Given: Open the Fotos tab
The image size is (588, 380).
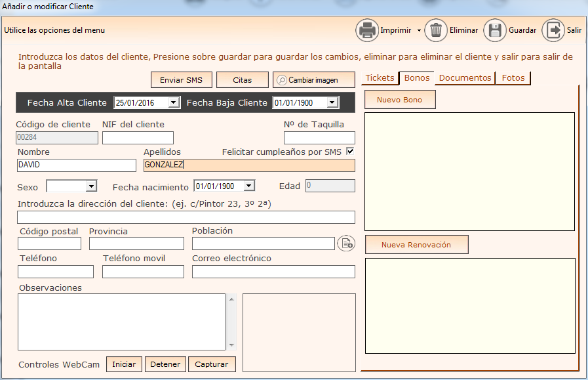Looking at the screenshot, I should click(513, 78).
